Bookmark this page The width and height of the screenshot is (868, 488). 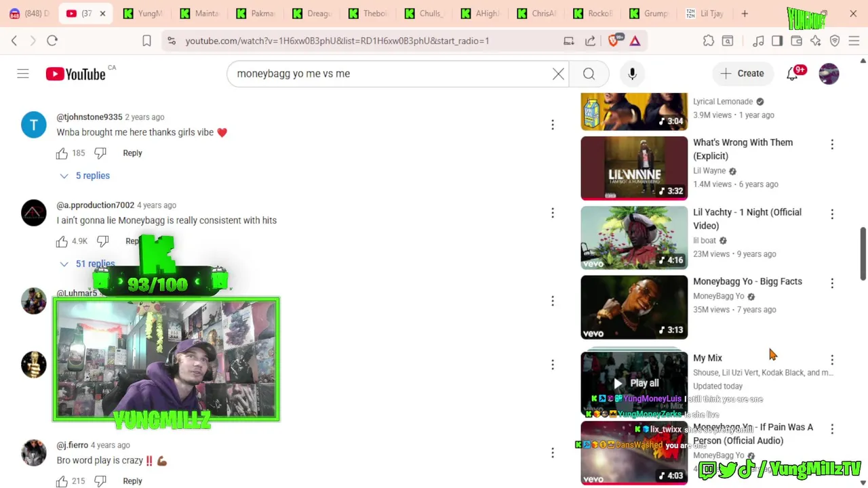coord(146,41)
